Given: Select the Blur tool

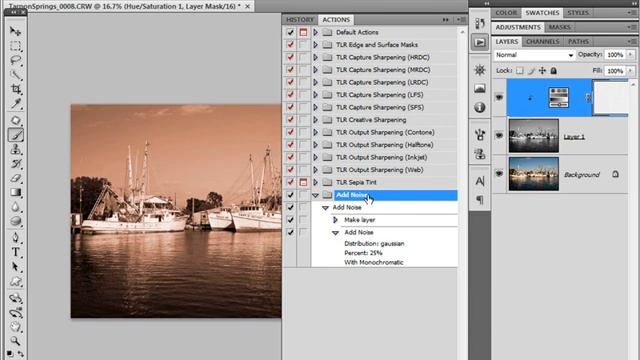Looking at the screenshot, I should click(x=16, y=207).
